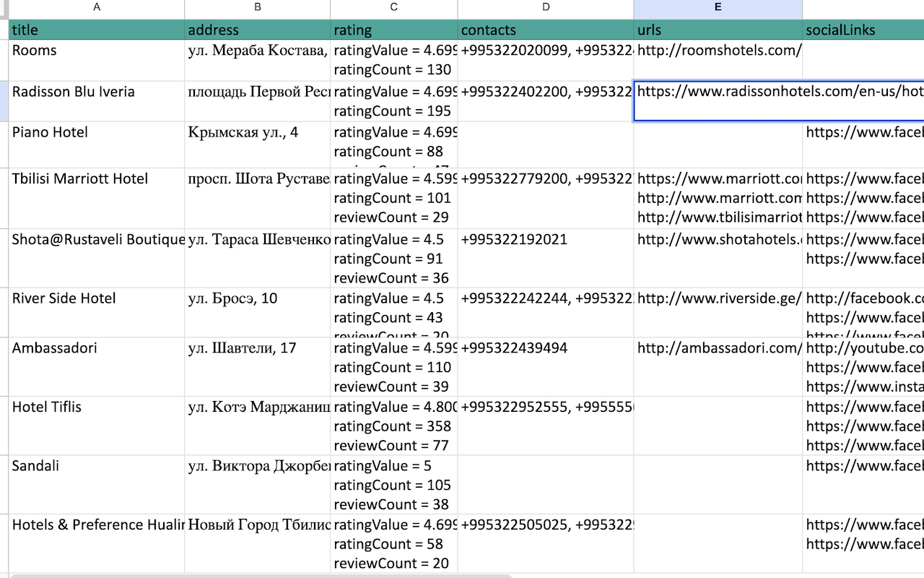The image size is (924, 578).
Task: Select column B header
Action: pos(258,8)
